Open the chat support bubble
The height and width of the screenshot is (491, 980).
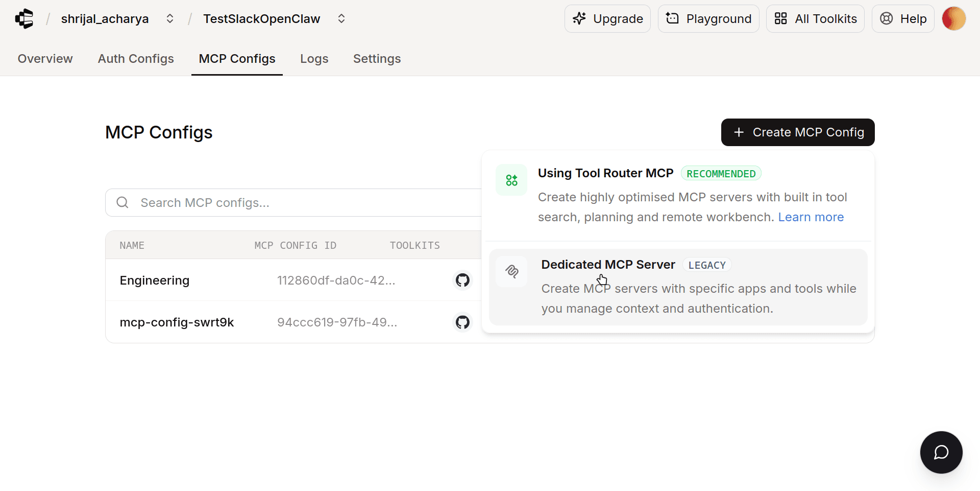click(941, 452)
